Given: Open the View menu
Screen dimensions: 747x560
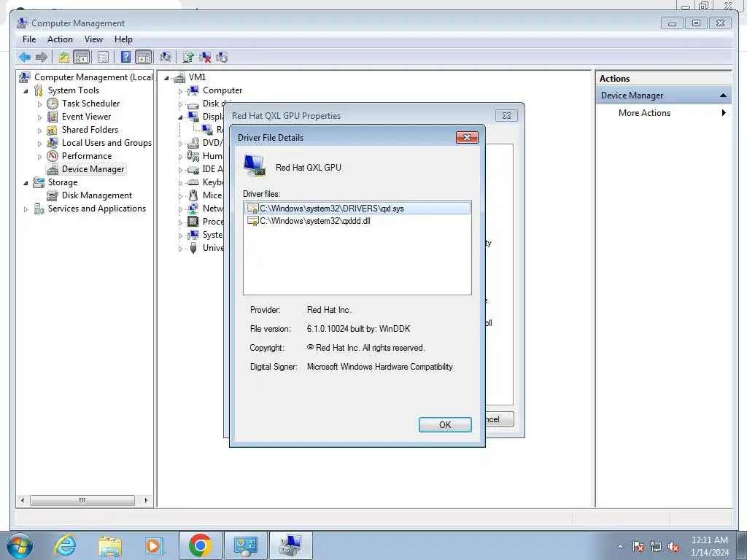Looking at the screenshot, I should 93,39.
